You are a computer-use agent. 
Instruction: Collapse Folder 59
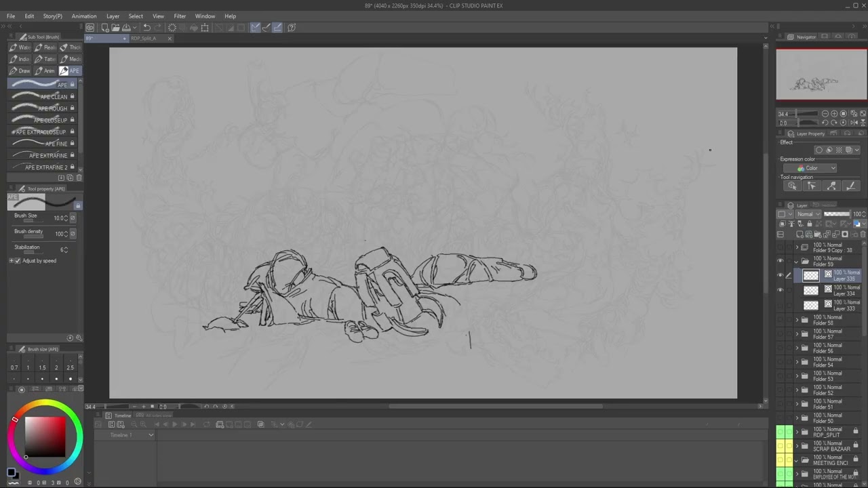click(797, 261)
